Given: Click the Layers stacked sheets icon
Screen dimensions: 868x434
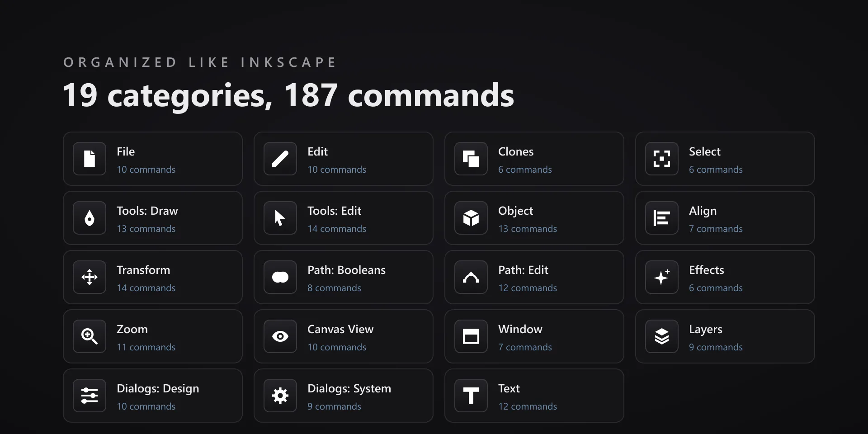Looking at the screenshot, I should tap(662, 336).
